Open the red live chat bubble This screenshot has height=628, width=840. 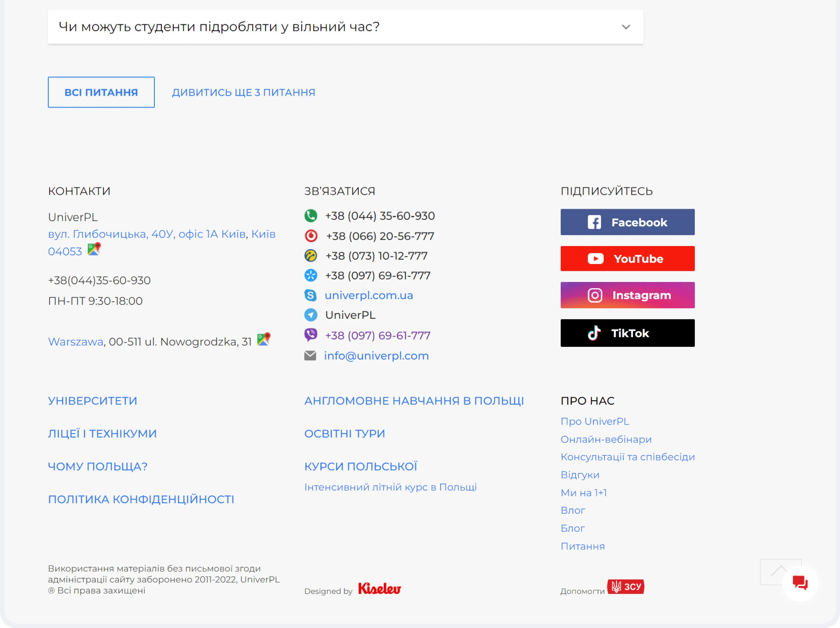800,583
